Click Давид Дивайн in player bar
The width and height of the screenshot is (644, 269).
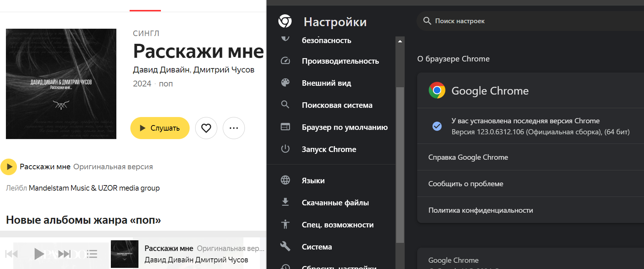pyautogui.click(x=169, y=260)
